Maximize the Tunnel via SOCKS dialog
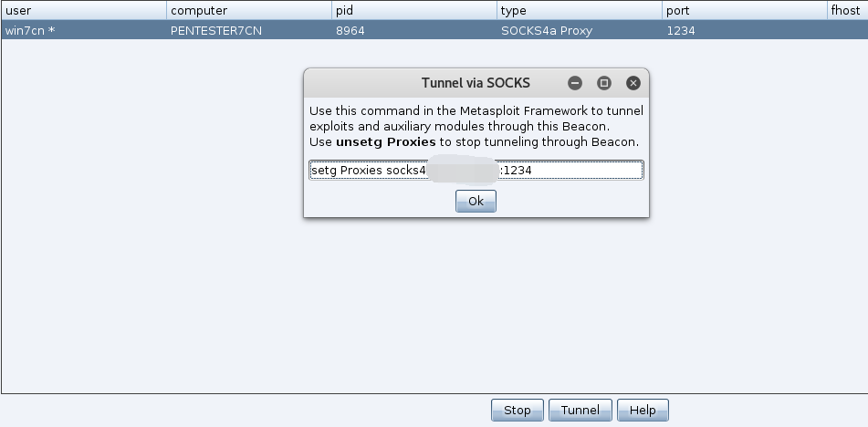This screenshot has height=427, width=868. [604, 83]
